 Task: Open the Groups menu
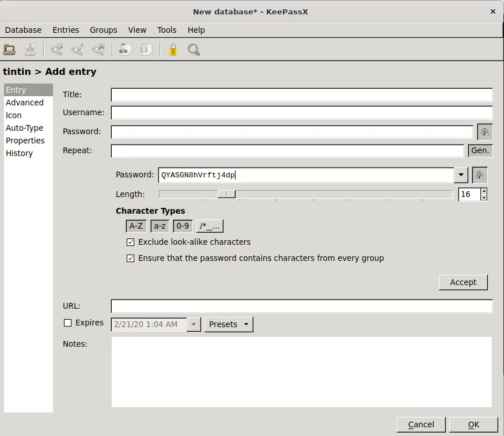point(104,30)
